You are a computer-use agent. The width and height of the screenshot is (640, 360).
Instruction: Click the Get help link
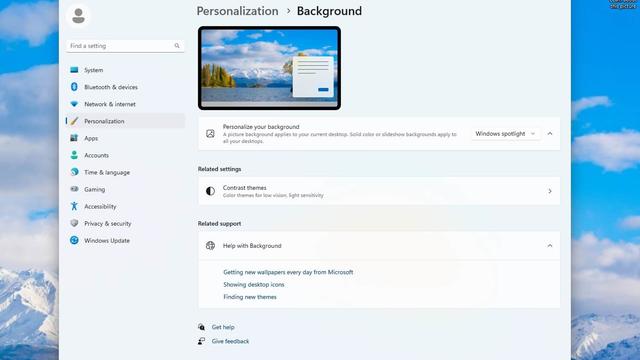[x=223, y=327]
